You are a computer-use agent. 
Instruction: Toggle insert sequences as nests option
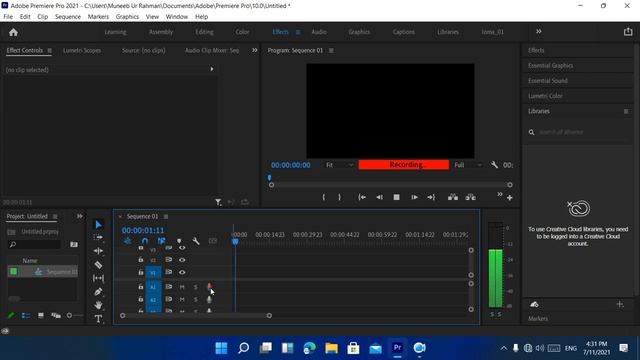click(127, 241)
